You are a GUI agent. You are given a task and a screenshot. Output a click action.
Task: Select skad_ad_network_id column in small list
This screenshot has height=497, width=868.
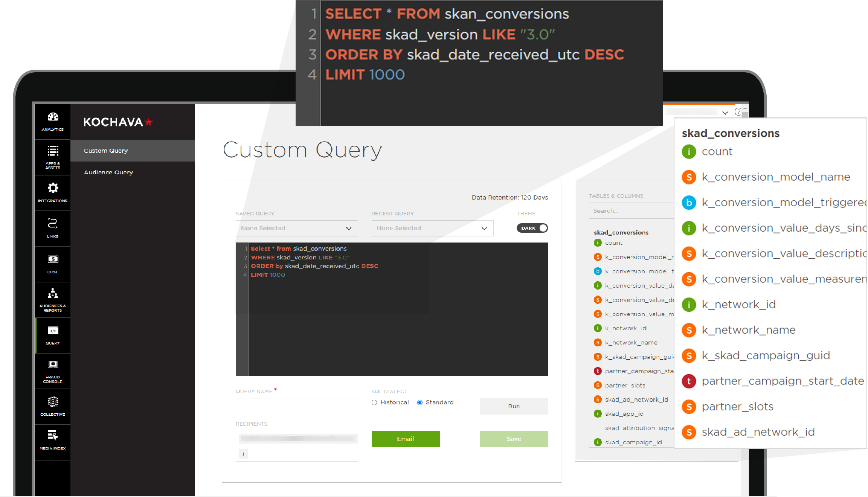tap(636, 399)
